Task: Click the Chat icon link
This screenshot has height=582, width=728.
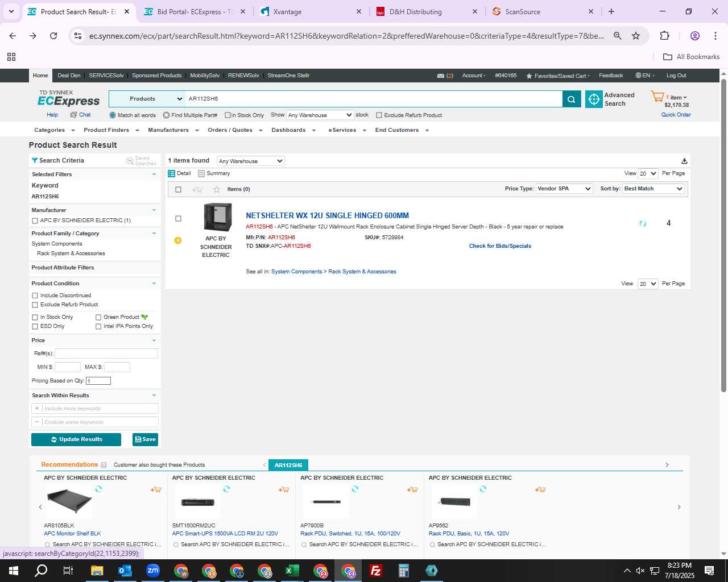Action: 73,115
